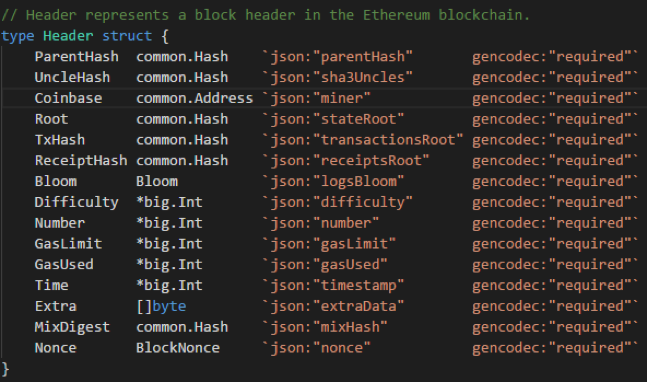Click the "logsBloom" json tag
Viewport: 647px width, 382px height.
pyautogui.click(x=359, y=182)
